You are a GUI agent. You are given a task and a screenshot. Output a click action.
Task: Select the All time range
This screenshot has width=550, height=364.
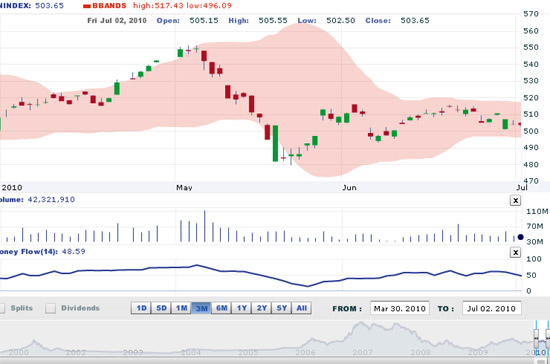click(302, 308)
